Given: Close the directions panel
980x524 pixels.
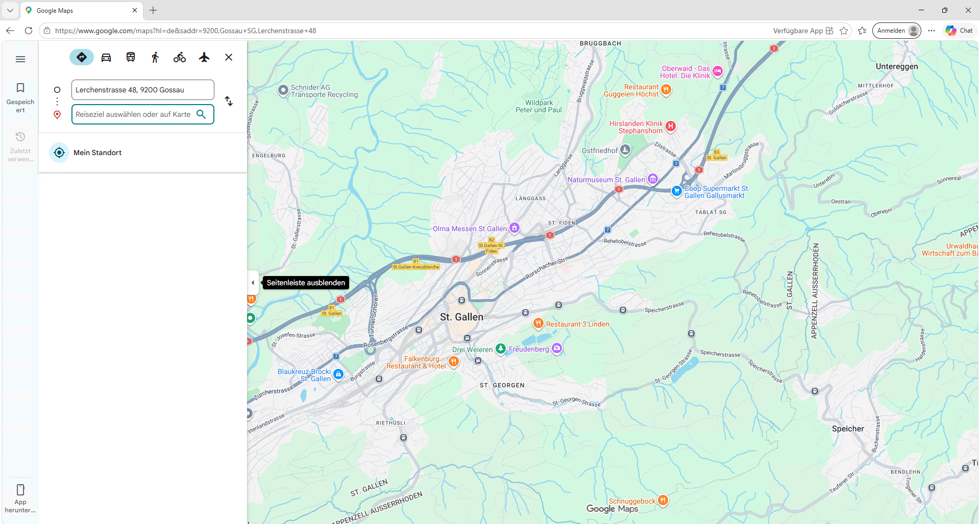Looking at the screenshot, I should click(x=229, y=57).
